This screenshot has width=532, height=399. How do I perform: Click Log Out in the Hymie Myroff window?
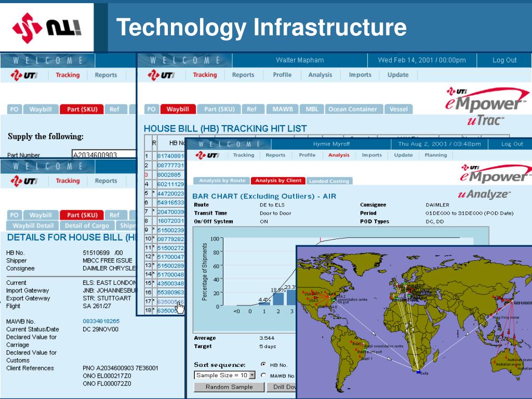(x=512, y=144)
